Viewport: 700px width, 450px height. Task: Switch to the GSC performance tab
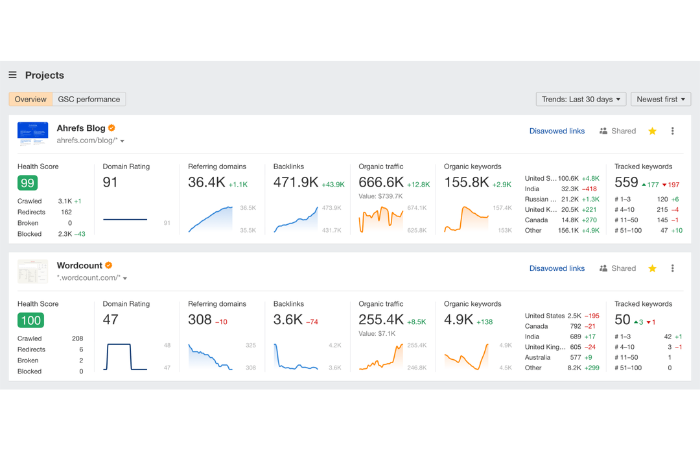[89, 99]
